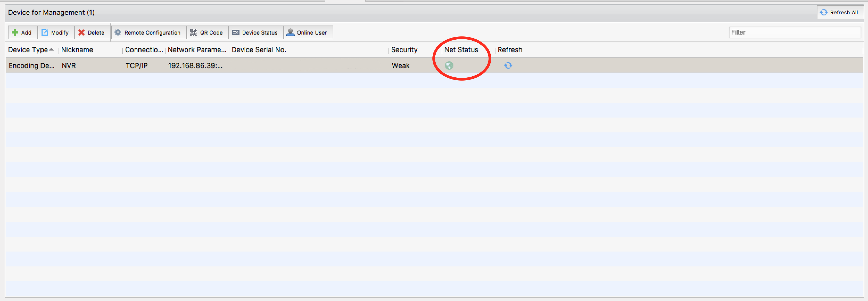Click the Add device button
868x301 pixels.
click(x=23, y=33)
